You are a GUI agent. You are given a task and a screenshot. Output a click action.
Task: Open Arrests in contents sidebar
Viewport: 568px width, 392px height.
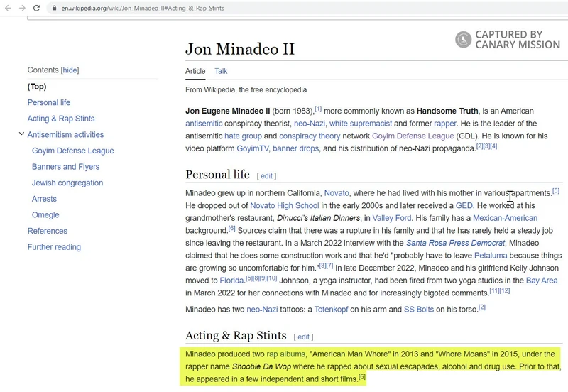click(44, 199)
